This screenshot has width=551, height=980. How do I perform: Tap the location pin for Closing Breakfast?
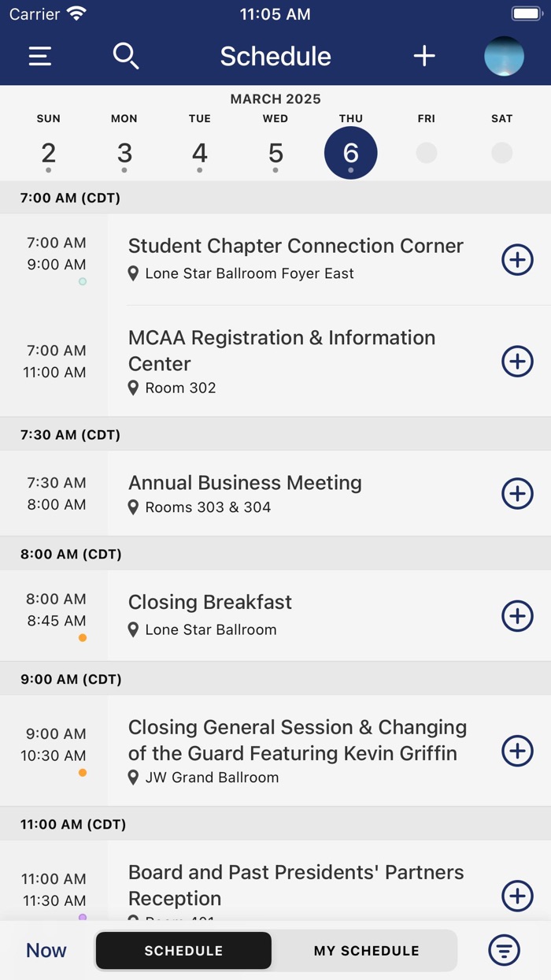click(x=134, y=629)
